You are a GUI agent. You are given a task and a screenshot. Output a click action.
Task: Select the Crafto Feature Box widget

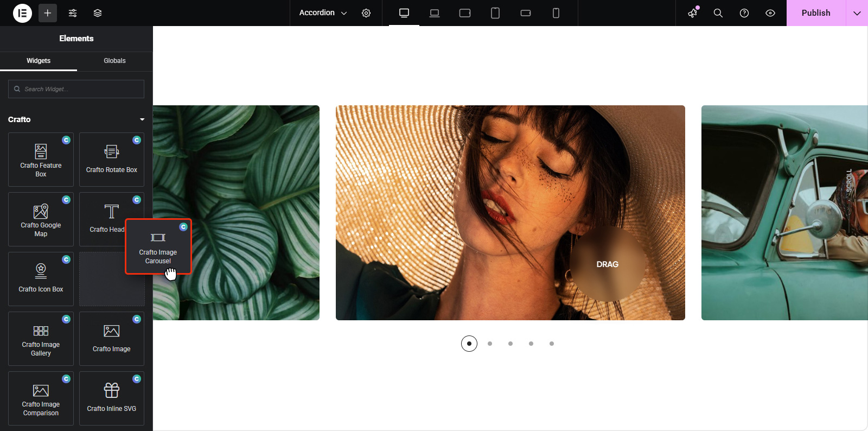pyautogui.click(x=41, y=160)
